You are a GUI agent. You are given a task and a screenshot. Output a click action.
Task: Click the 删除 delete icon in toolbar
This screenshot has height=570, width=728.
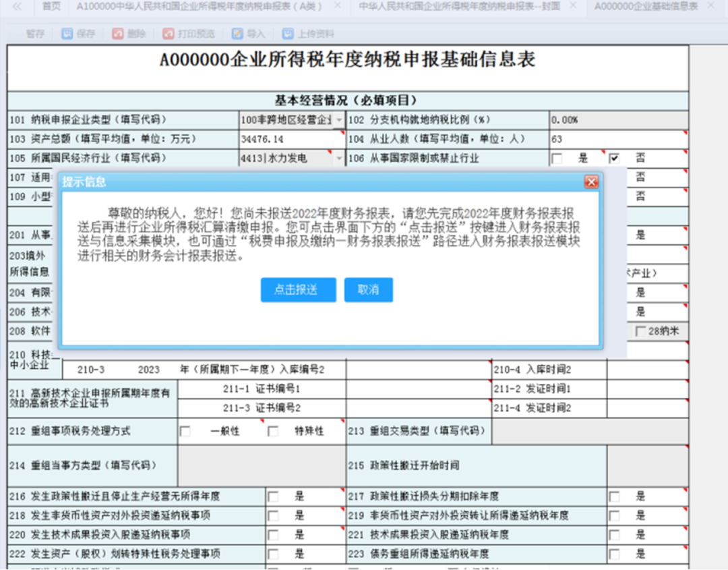pyautogui.click(x=117, y=34)
